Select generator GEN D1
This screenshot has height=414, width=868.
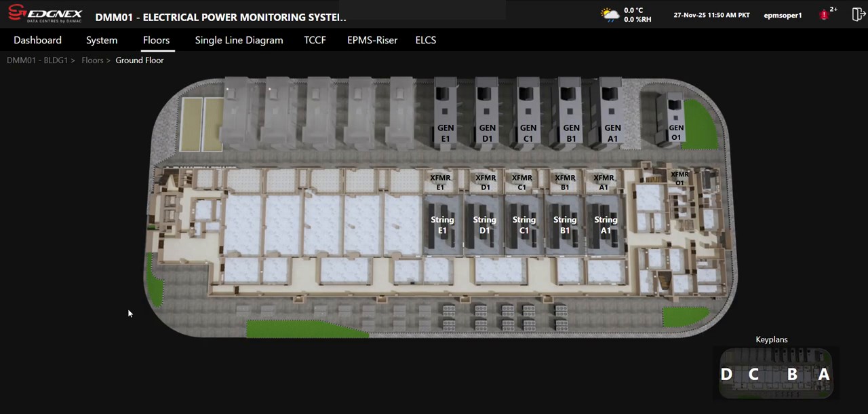[488, 133]
